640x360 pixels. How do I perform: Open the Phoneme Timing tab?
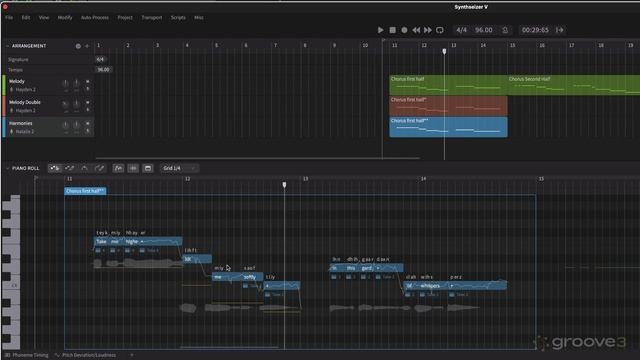coord(27,355)
